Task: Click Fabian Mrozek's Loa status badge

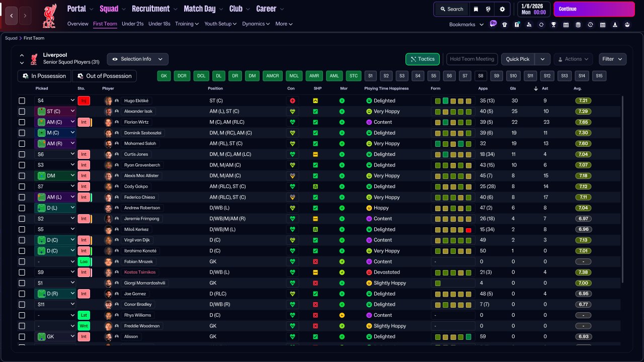Action: [84, 261]
